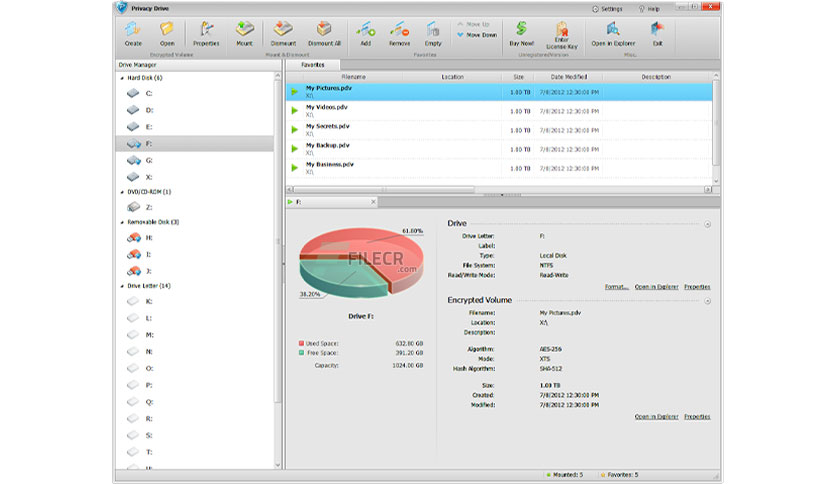Collapse the Drive Letter (14) group

coord(122,286)
